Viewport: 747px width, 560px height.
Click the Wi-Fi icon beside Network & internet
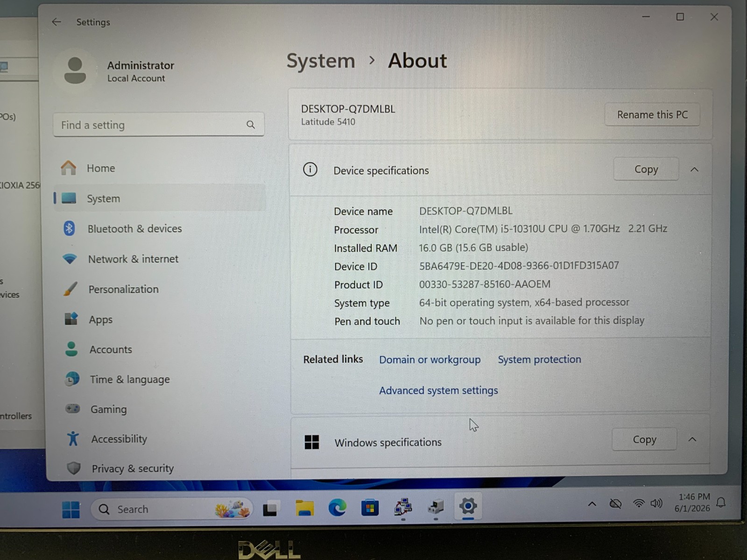70,259
